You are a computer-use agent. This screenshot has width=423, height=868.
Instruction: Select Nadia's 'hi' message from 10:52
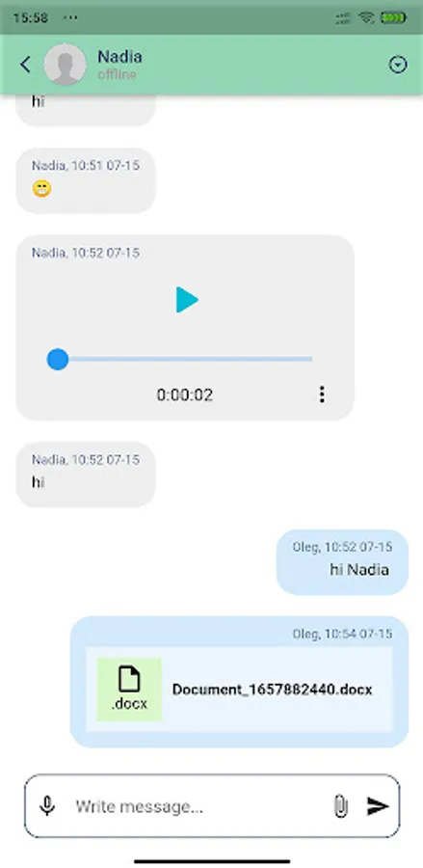coord(86,475)
